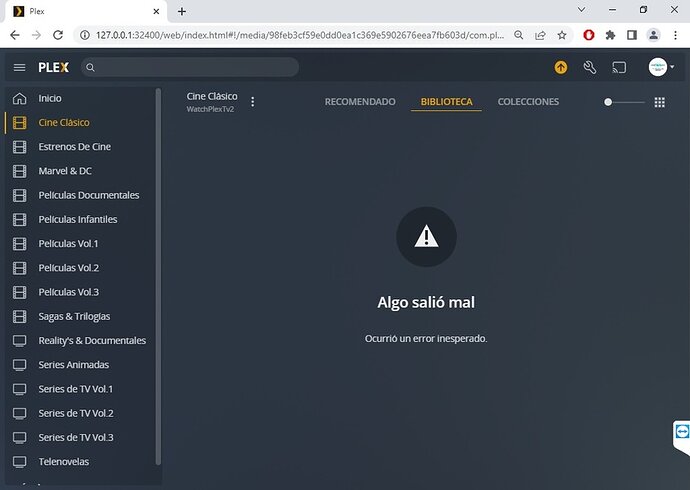Share this page via share icon
Screen dimensions: 690x490
(540, 35)
